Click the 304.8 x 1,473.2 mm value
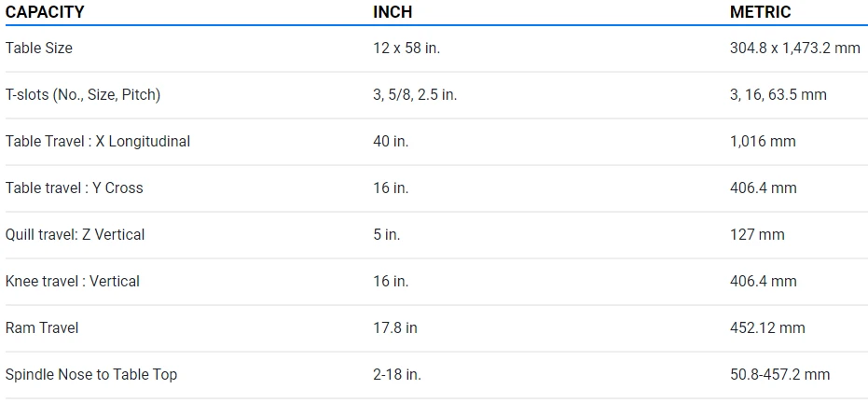Viewport: 868px width, 403px height. 794,48
